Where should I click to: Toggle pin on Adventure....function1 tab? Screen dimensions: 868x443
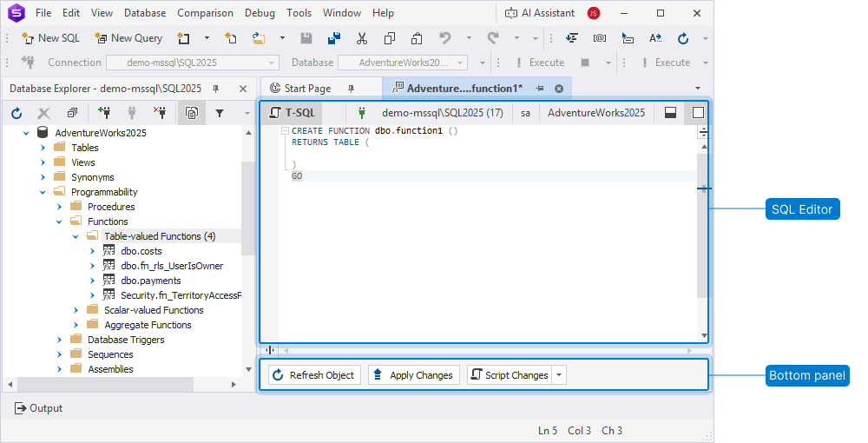coord(540,89)
